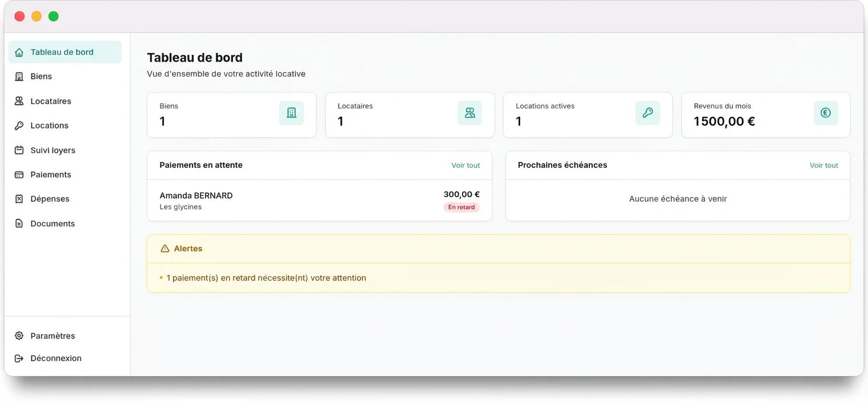Click the building icon beside Biens in sidebar

[19, 77]
